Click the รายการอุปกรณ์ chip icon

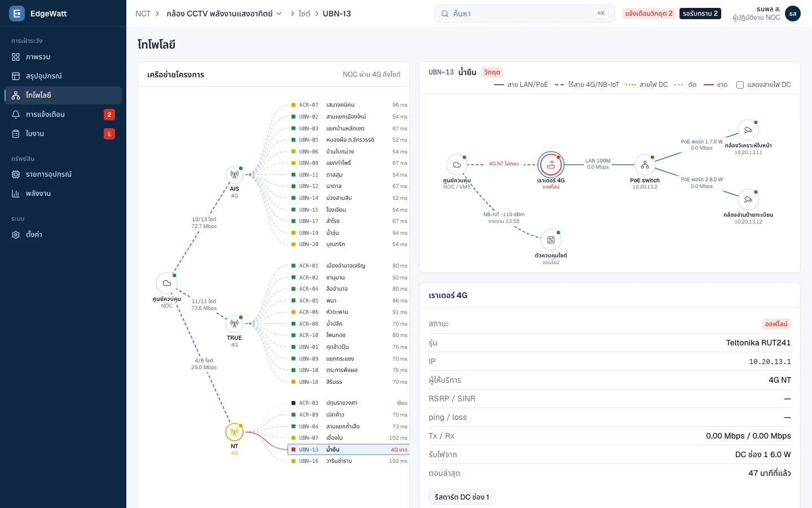[16, 174]
